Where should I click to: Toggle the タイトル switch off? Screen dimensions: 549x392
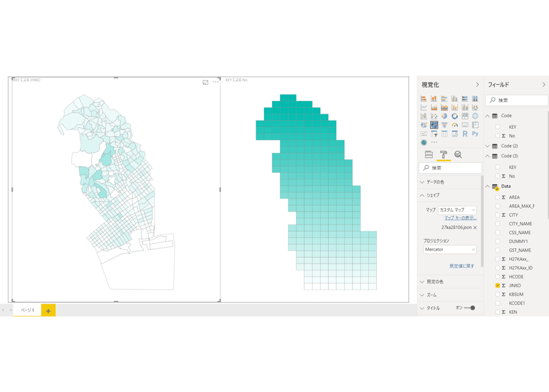click(469, 308)
